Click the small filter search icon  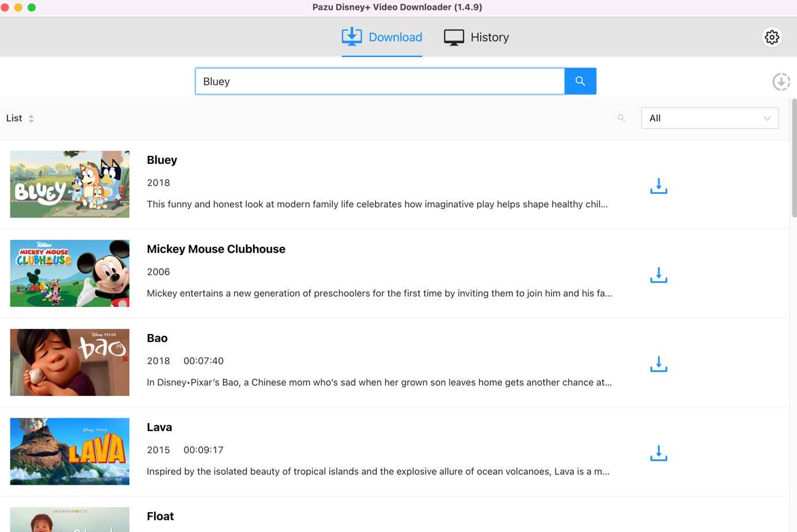pyautogui.click(x=621, y=118)
